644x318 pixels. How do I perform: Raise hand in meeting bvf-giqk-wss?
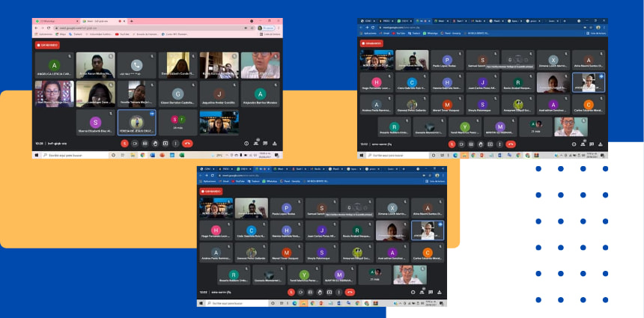click(154, 143)
